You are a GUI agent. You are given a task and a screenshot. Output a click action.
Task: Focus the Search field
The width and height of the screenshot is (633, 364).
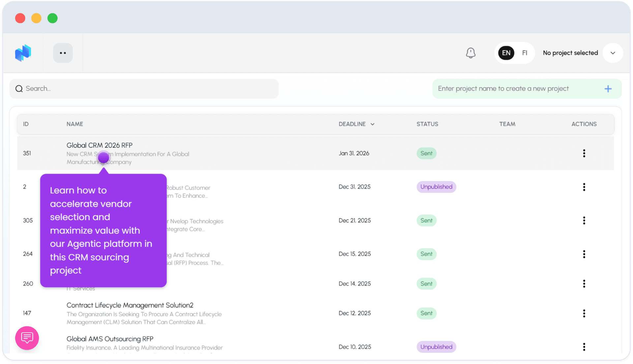[x=144, y=88]
